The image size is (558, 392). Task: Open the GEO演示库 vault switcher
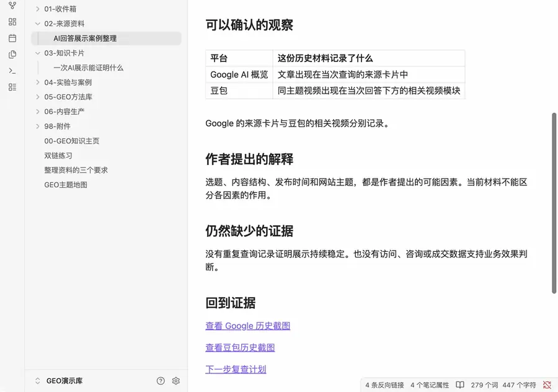point(59,381)
